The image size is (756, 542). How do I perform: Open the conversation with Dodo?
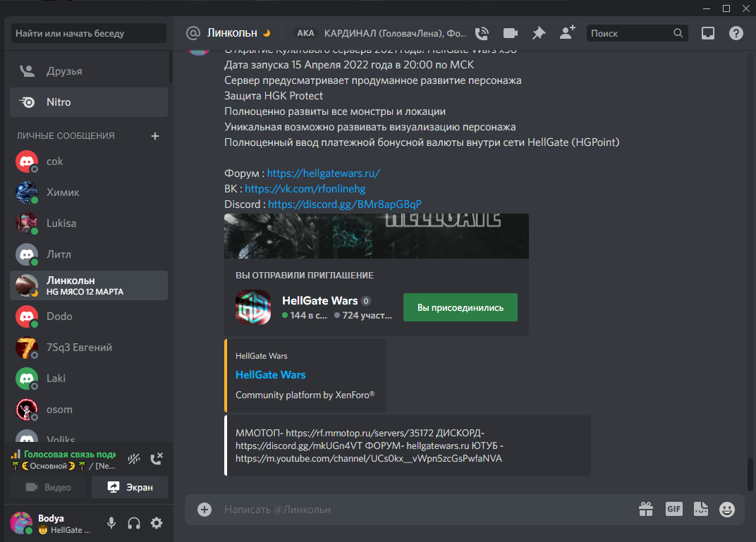89,316
